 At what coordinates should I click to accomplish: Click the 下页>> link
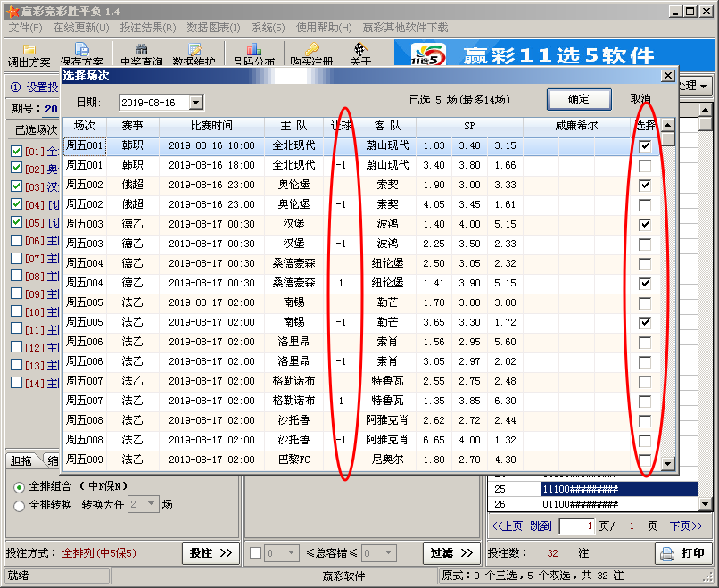click(x=685, y=526)
